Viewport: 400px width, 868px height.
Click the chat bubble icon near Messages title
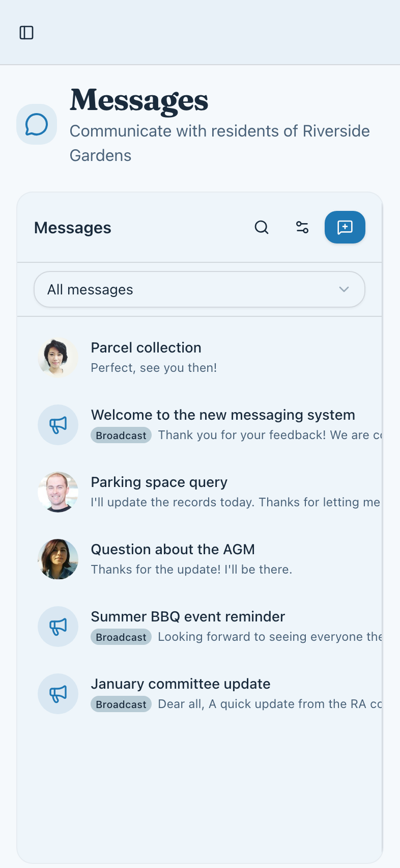coord(37,124)
